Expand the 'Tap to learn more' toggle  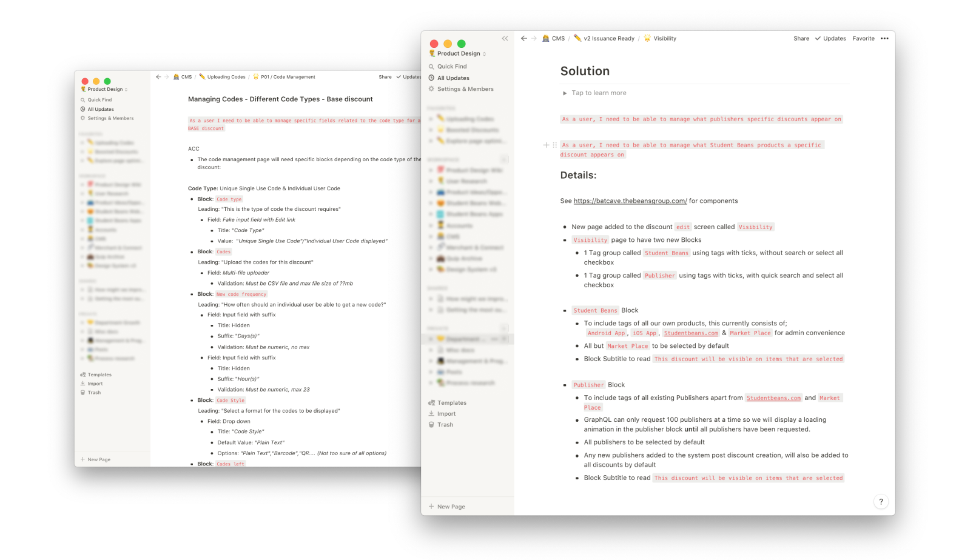coord(564,93)
